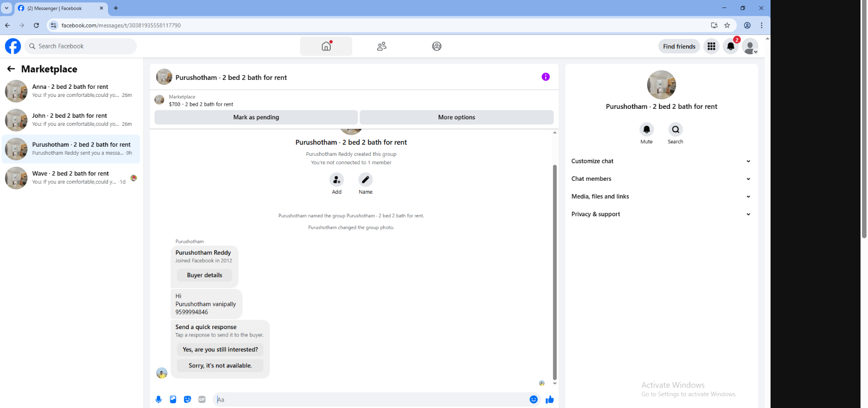This screenshot has height=408, width=868.
Task: Open the $700 listing thumbnail in header
Action: click(x=159, y=100)
